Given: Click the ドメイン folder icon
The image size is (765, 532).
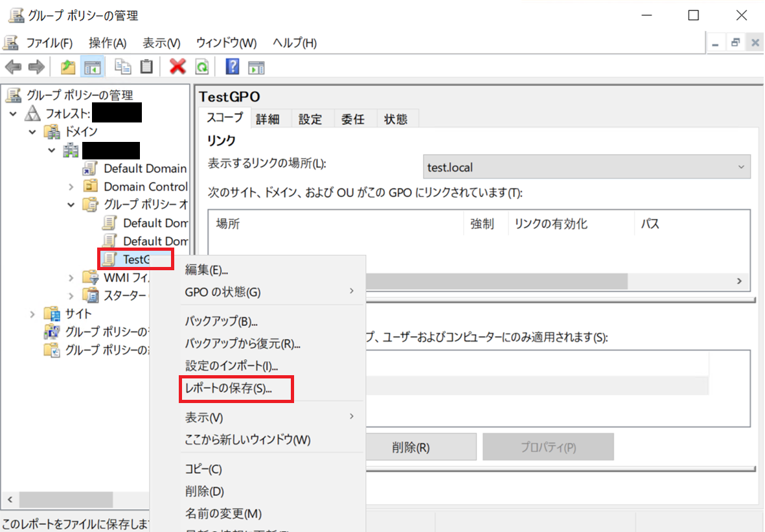Looking at the screenshot, I should pyautogui.click(x=52, y=132).
